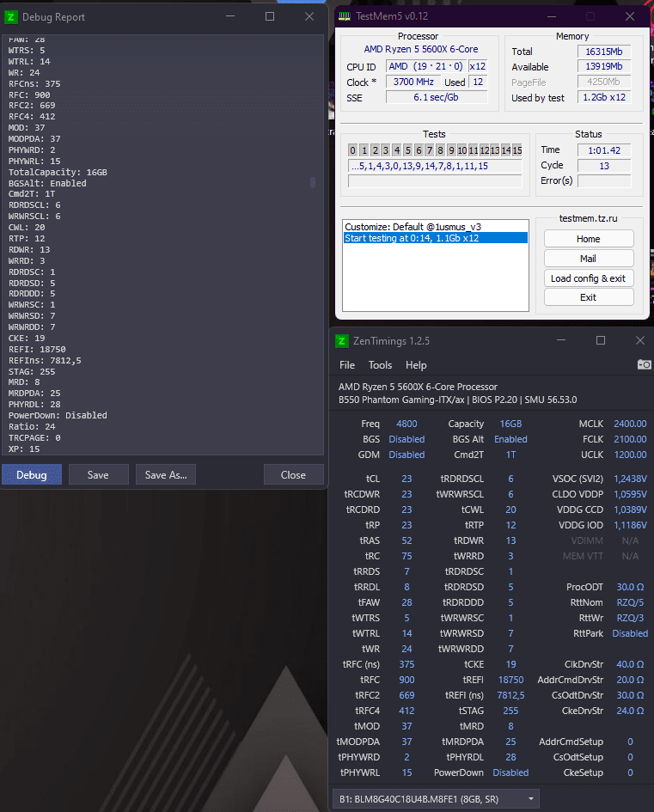The image size is (654, 812).
Task: Click the ProcODT value 30.0 Ω
Action: pyautogui.click(x=630, y=587)
